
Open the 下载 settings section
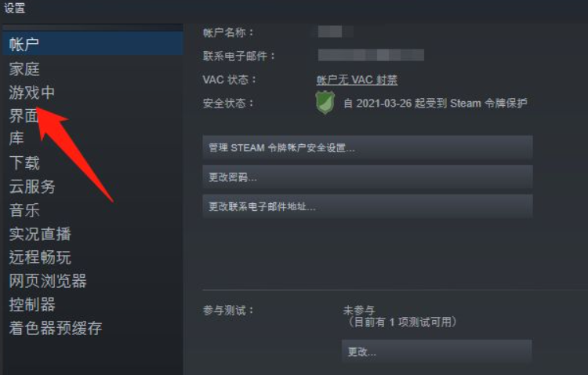tap(24, 162)
